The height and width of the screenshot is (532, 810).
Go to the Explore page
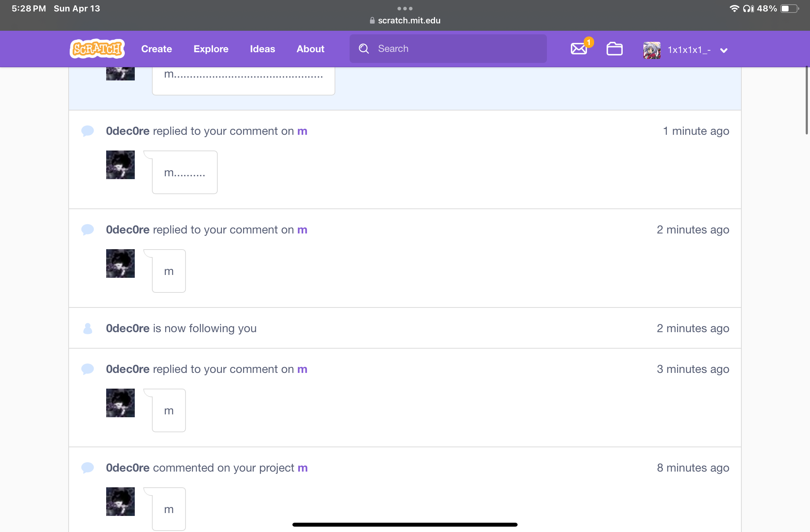pos(211,49)
